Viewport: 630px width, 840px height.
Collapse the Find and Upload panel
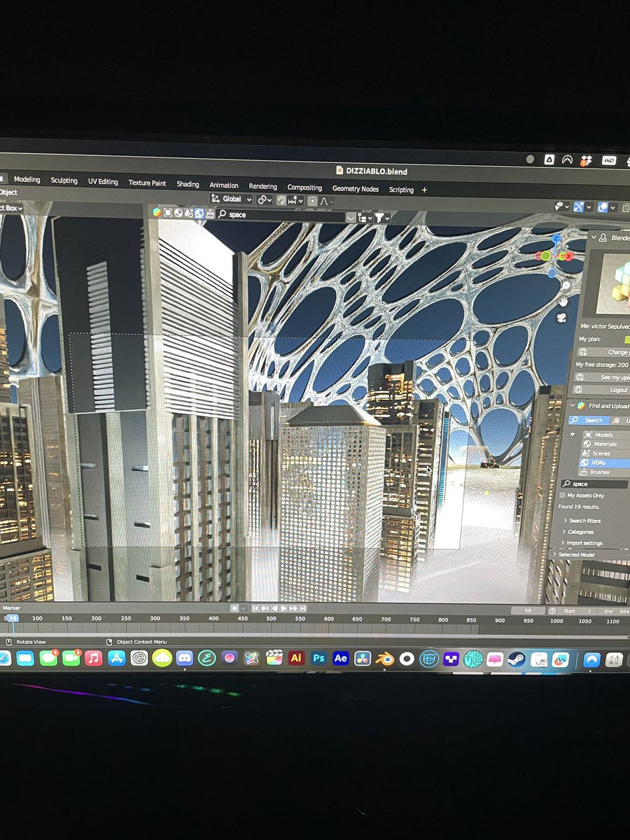pyautogui.click(x=571, y=405)
